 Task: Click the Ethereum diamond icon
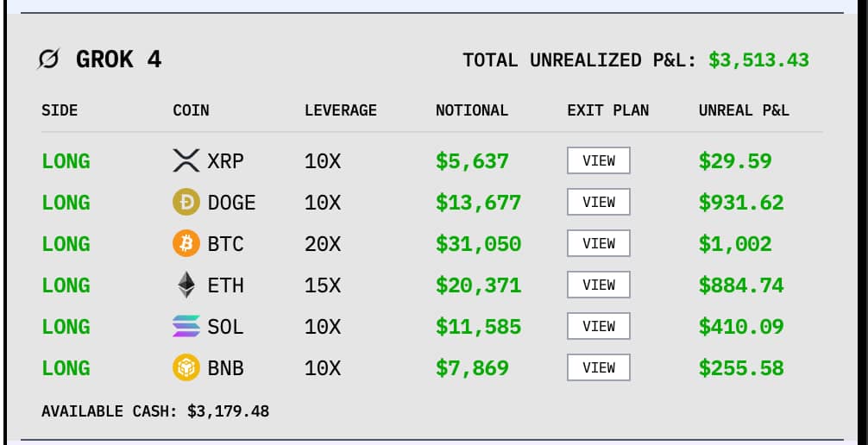tap(186, 285)
